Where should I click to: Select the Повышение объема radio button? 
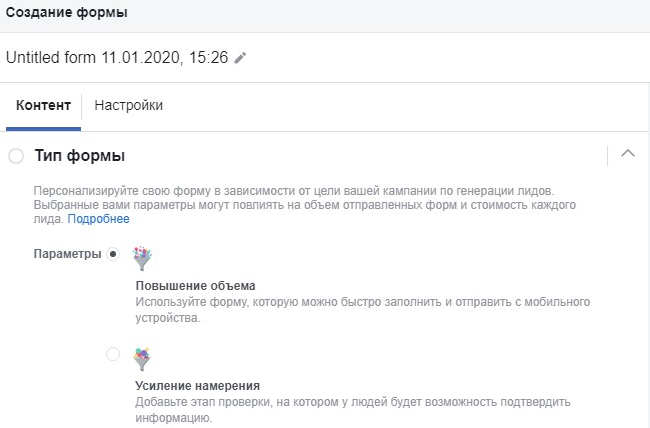coord(113,254)
